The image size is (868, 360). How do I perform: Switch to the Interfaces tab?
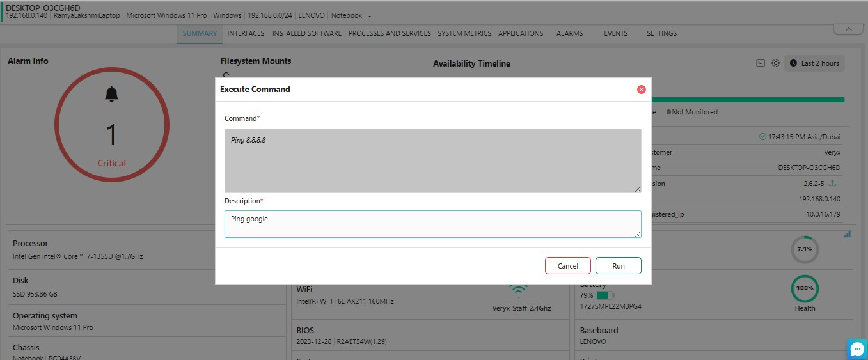(246, 33)
